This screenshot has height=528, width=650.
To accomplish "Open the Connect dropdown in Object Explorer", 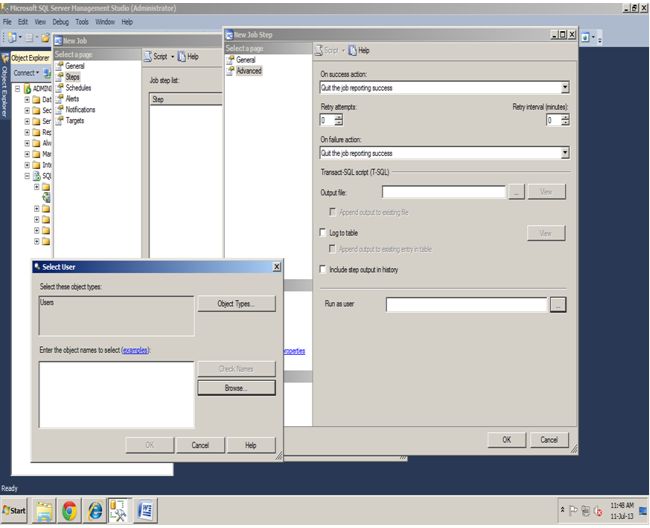I will pyautogui.click(x=26, y=73).
